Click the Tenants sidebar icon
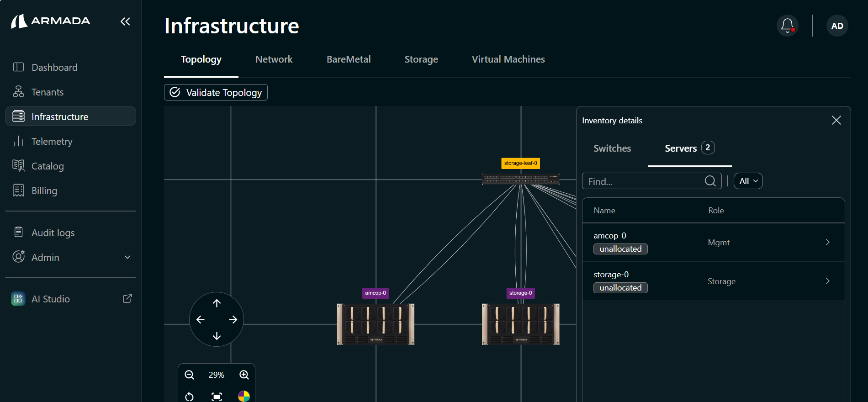The image size is (868, 402). (18, 92)
